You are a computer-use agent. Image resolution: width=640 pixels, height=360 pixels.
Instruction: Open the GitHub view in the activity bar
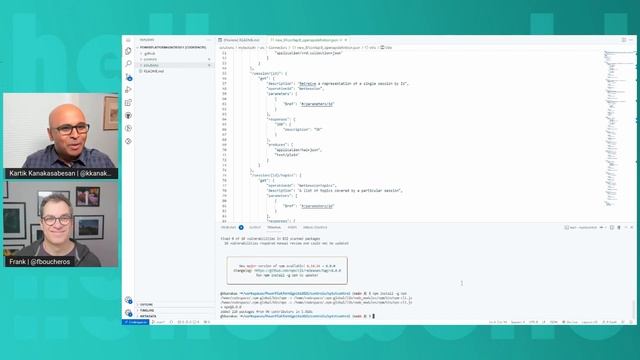(128, 116)
